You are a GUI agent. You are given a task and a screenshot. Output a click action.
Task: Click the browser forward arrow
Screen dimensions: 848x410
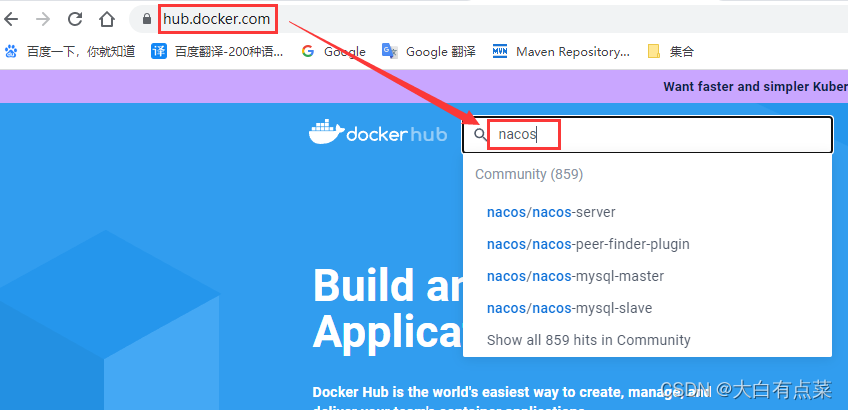pyautogui.click(x=43, y=19)
